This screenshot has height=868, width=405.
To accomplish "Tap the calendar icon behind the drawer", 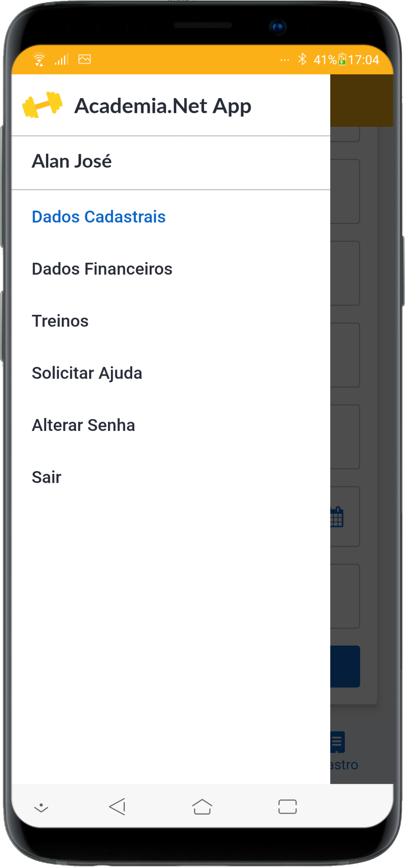I will point(337,517).
